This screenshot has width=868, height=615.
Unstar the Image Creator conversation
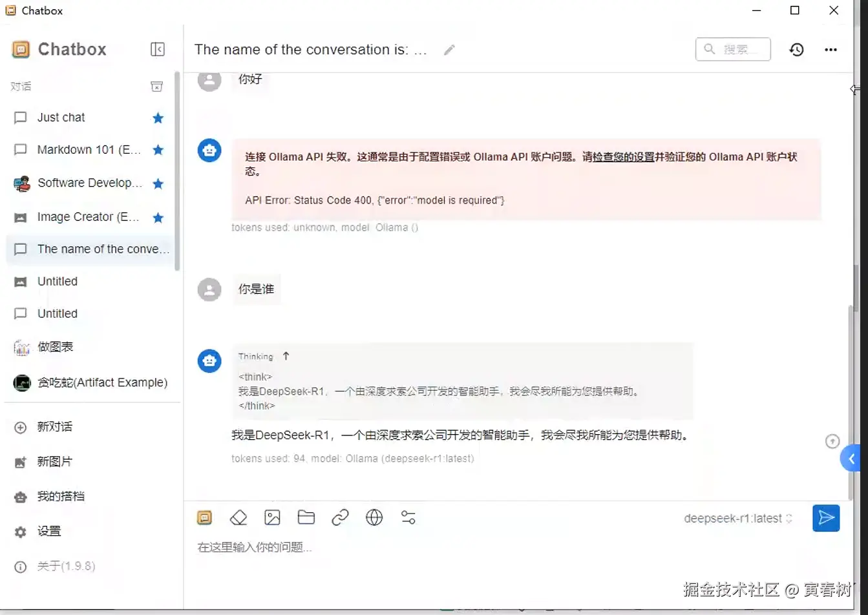pos(158,218)
